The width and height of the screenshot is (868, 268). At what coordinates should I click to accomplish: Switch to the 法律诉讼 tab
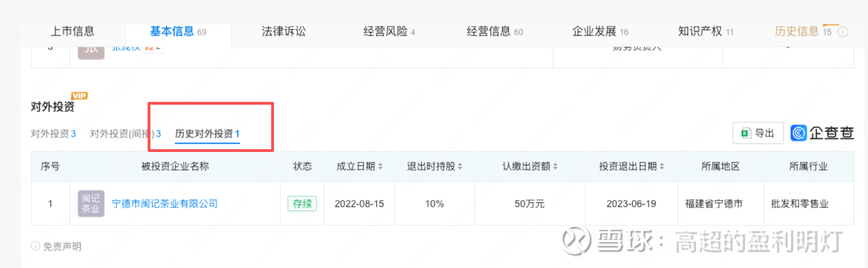(283, 32)
